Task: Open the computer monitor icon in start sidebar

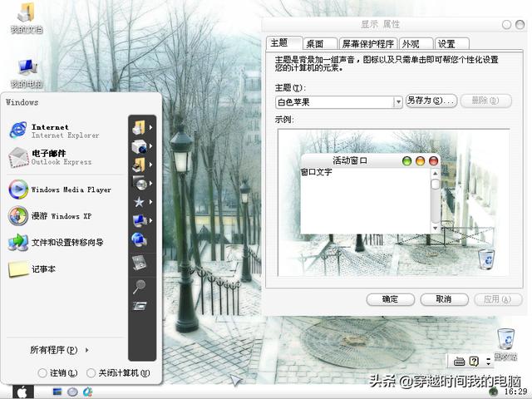Action: click(x=139, y=221)
